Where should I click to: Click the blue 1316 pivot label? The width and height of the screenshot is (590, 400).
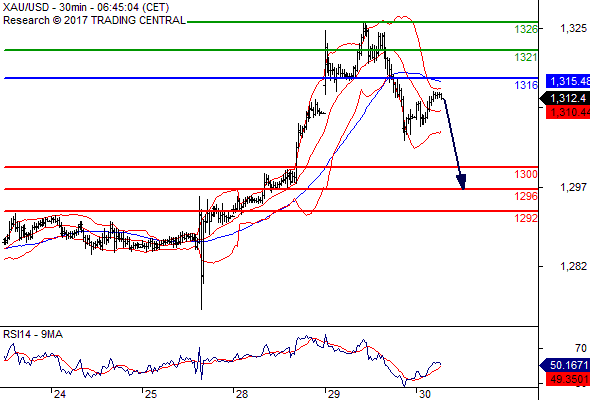(x=526, y=85)
